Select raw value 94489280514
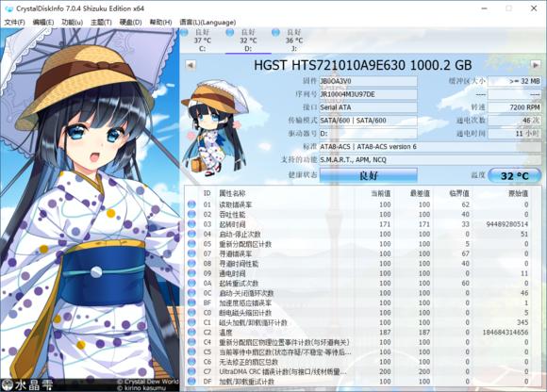Image resolution: width=547 pixels, height=392 pixels. pyautogui.click(x=507, y=224)
